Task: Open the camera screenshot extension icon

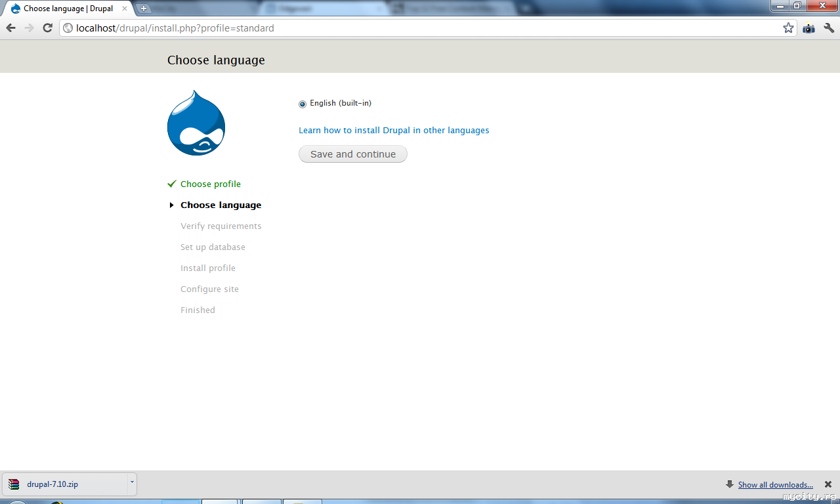Action: point(808,28)
